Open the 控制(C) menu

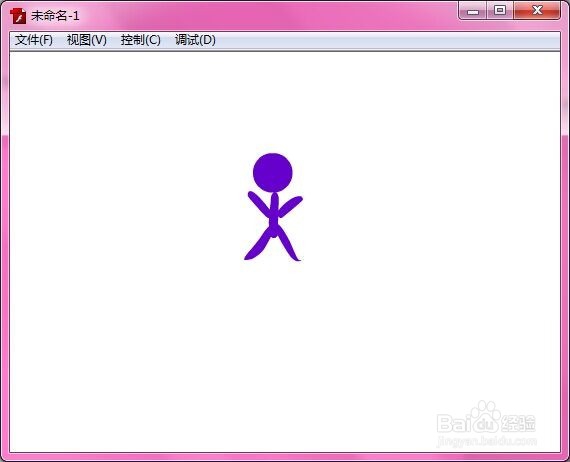point(141,40)
